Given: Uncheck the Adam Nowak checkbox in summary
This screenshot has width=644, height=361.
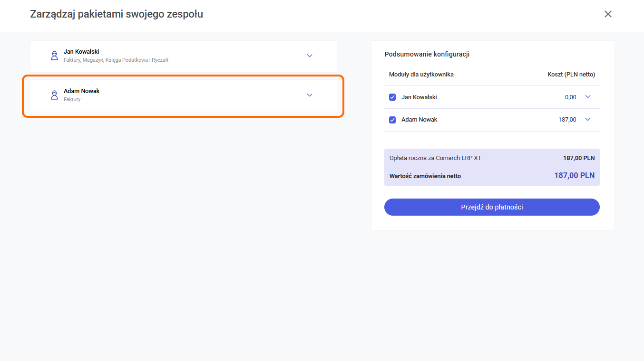Looking at the screenshot, I should 392,120.
